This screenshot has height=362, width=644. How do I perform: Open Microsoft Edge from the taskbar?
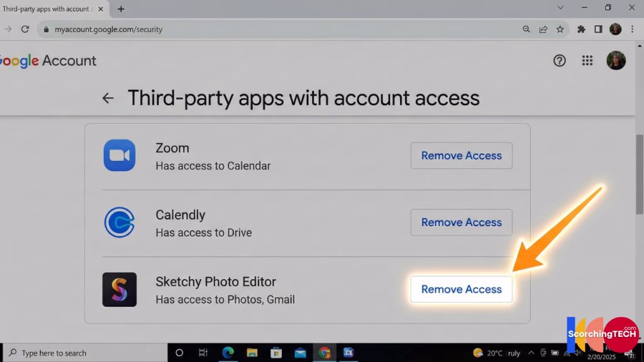pyautogui.click(x=226, y=353)
